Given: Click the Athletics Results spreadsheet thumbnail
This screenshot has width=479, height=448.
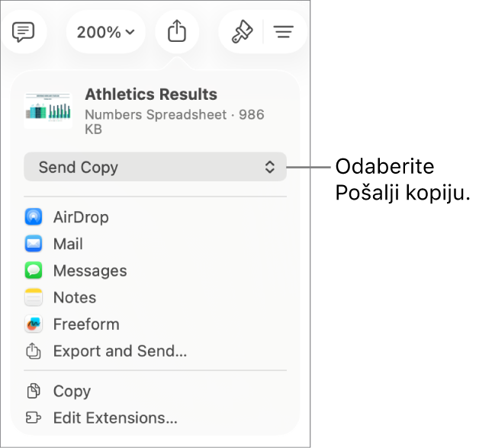Looking at the screenshot, I should pos(48,110).
